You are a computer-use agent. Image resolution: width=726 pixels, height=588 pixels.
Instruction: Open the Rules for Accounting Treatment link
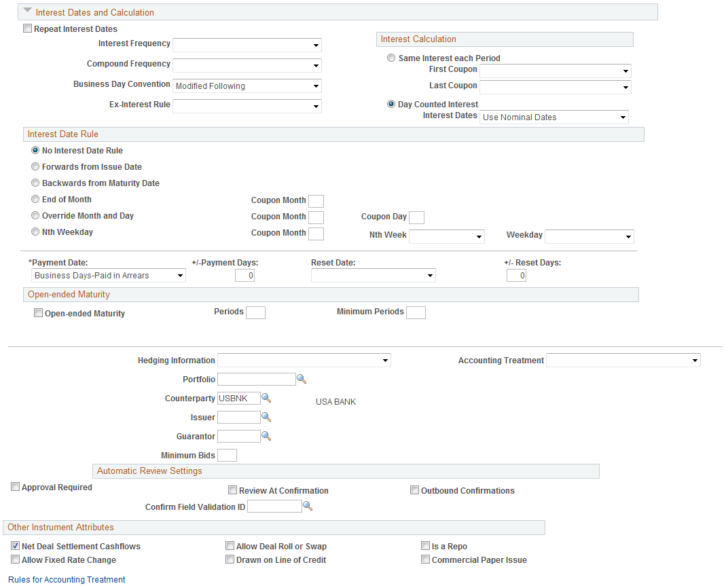(x=66, y=579)
